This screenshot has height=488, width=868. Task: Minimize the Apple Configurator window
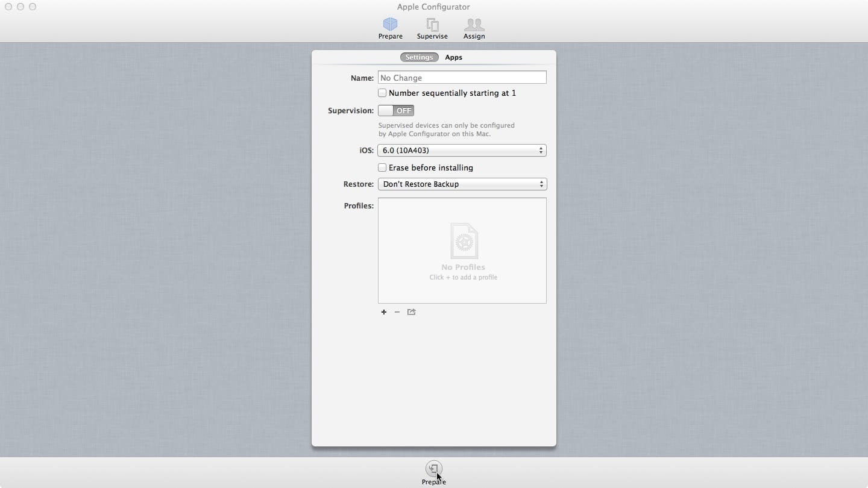(x=20, y=7)
